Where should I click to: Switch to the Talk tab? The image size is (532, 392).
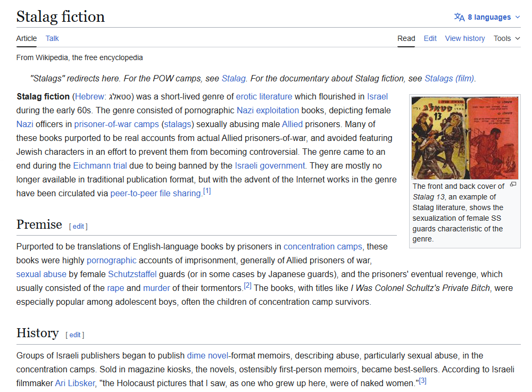click(52, 38)
